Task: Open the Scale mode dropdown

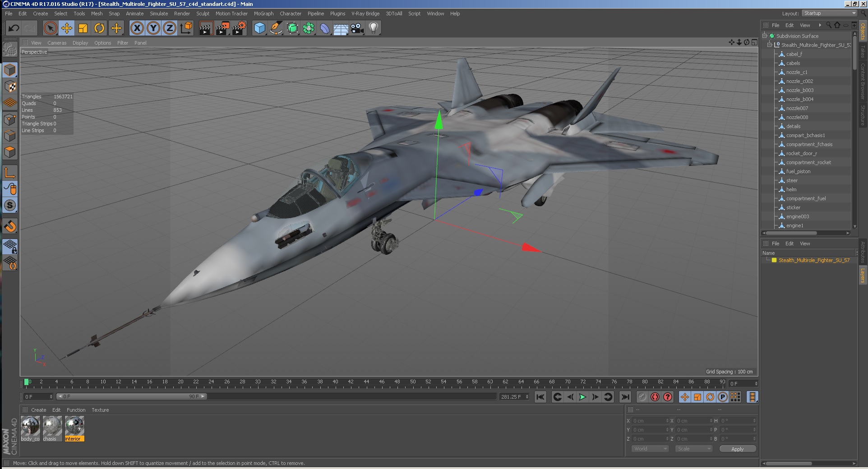Action: tap(693, 449)
